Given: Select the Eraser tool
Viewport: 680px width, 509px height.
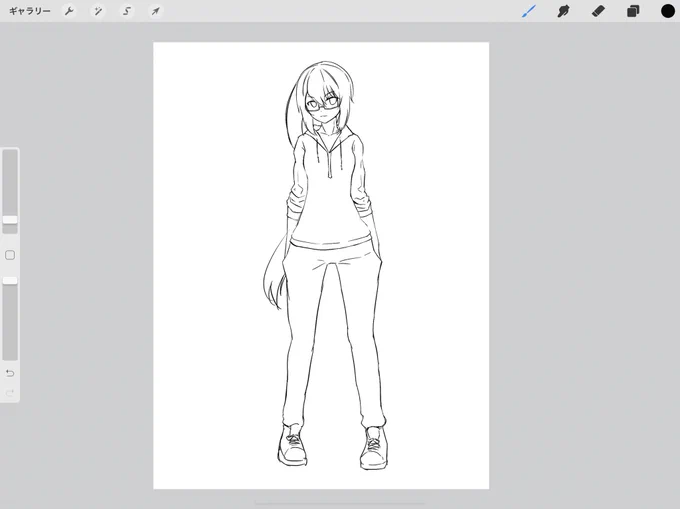Looking at the screenshot, I should 598,11.
